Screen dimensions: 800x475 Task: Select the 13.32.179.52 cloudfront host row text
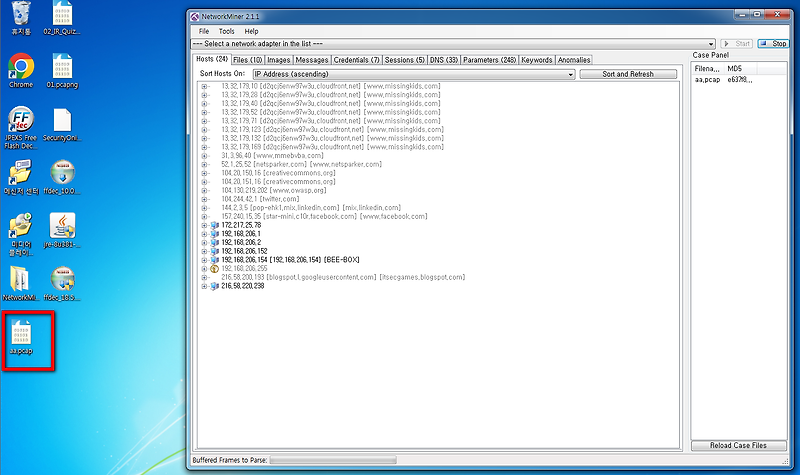[x=331, y=112]
